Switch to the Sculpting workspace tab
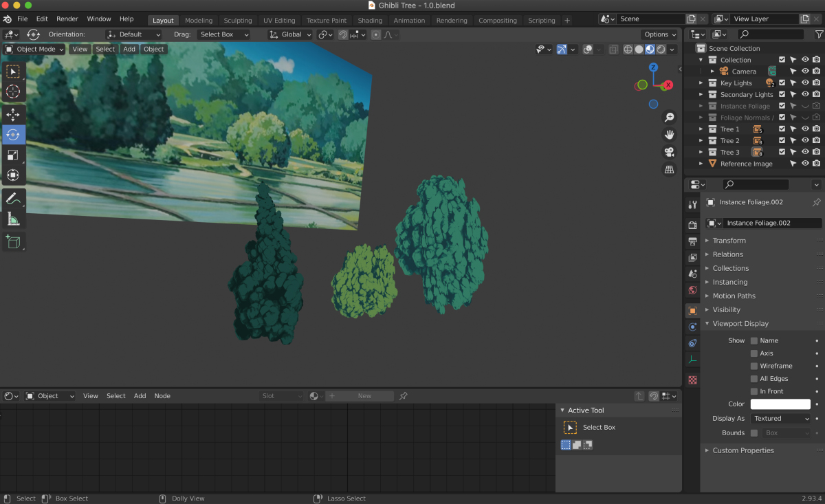This screenshot has height=504, width=825. pyautogui.click(x=238, y=21)
